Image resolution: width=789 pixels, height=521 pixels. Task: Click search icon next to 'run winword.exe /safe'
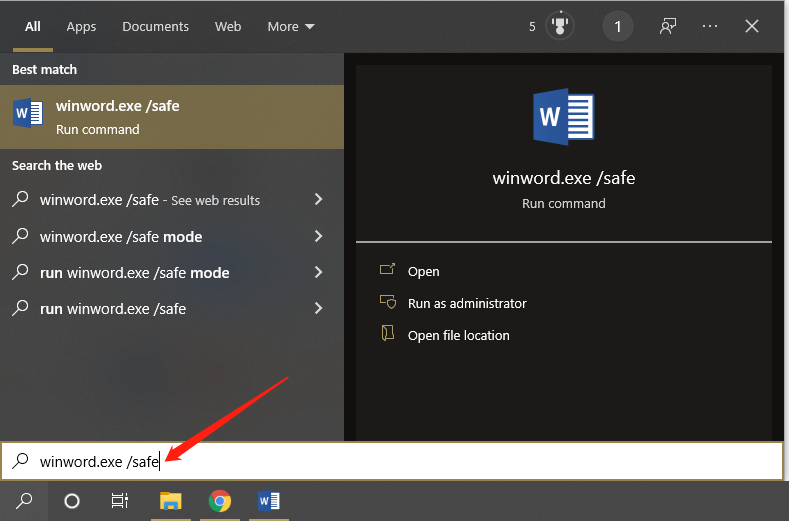point(20,308)
